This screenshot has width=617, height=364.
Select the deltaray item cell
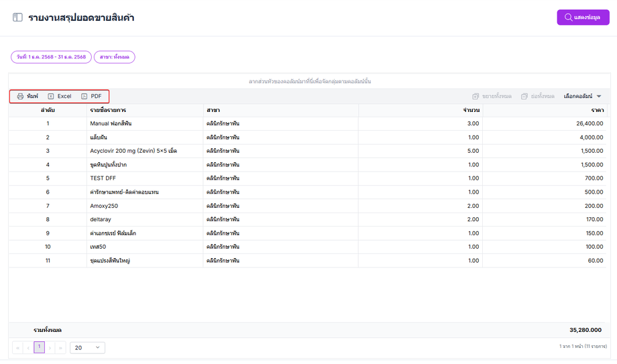pos(145,219)
